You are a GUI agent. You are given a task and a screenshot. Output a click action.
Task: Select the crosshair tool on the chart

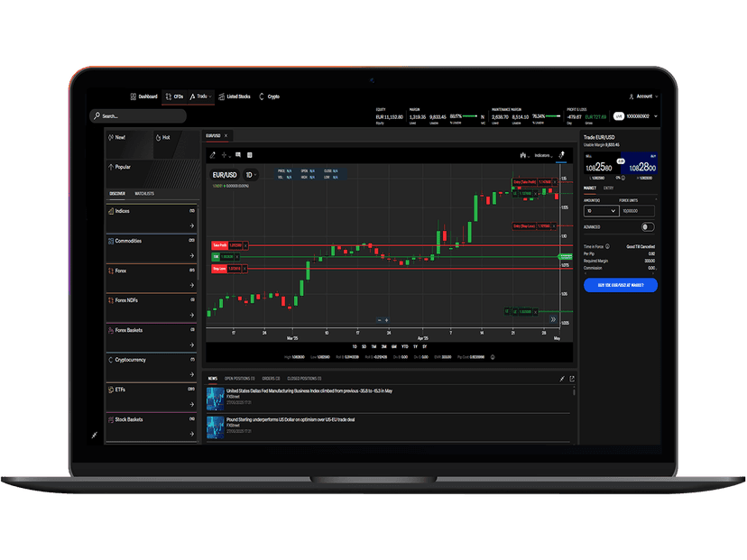point(224,155)
